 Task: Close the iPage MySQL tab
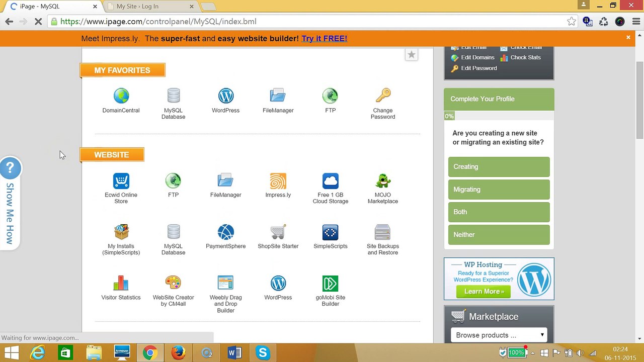(95, 7)
